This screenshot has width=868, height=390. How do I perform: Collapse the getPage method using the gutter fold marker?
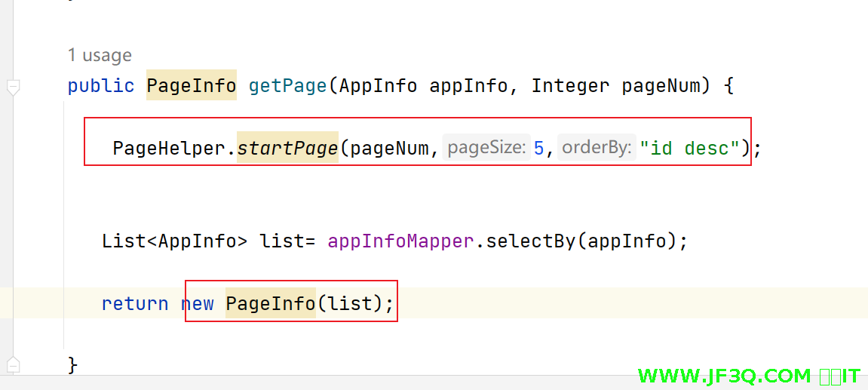(x=13, y=87)
